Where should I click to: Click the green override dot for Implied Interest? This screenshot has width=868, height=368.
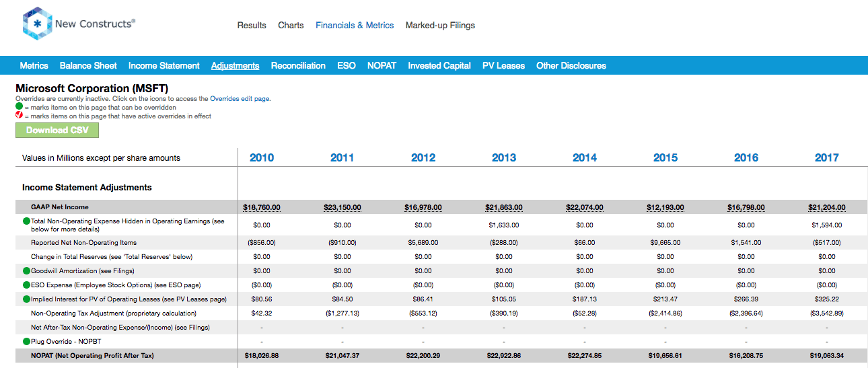27,299
